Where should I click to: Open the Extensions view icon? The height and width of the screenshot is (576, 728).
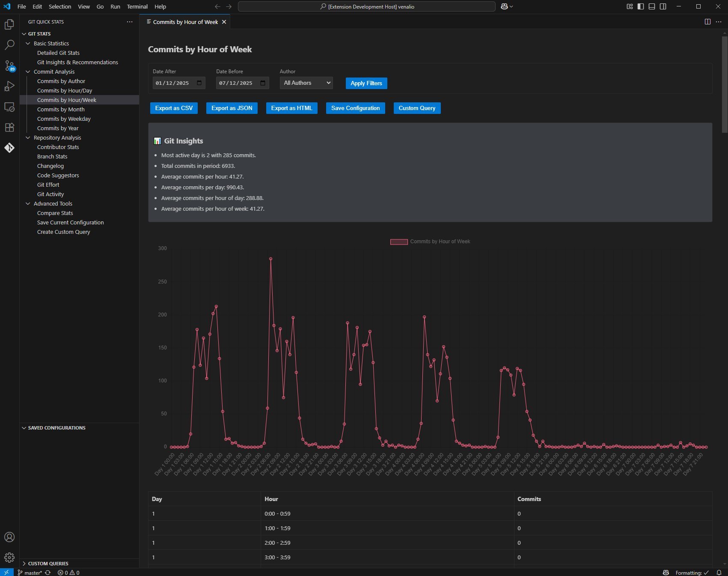coord(9,127)
